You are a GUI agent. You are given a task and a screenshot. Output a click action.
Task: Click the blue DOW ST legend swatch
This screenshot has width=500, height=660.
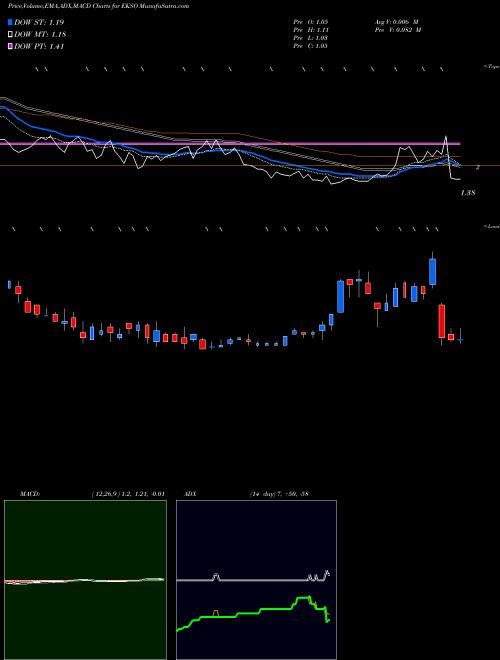(x=10, y=22)
